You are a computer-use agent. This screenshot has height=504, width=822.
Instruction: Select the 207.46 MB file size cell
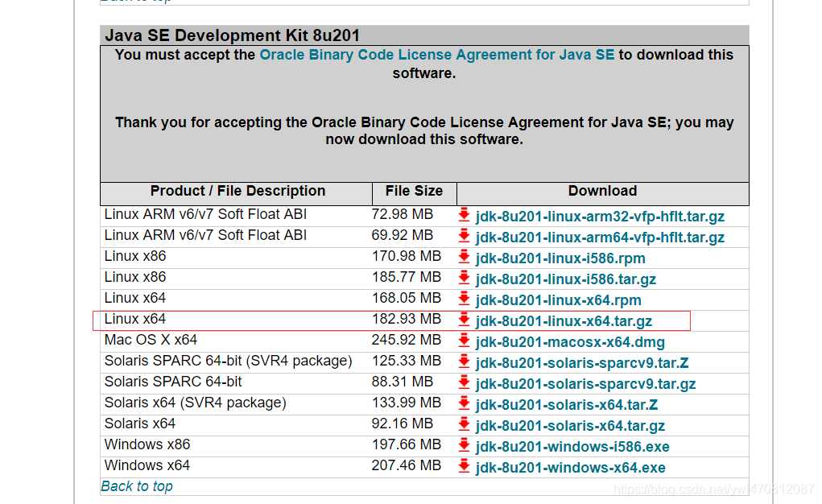(407, 466)
